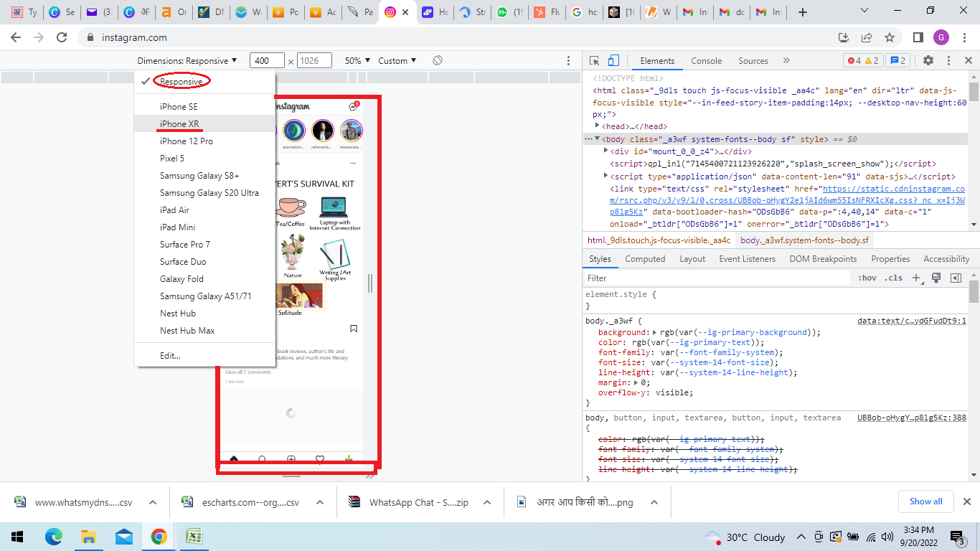The height and width of the screenshot is (551, 980).
Task: Show hidden system tray icons chevron
Action: [800, 537]
